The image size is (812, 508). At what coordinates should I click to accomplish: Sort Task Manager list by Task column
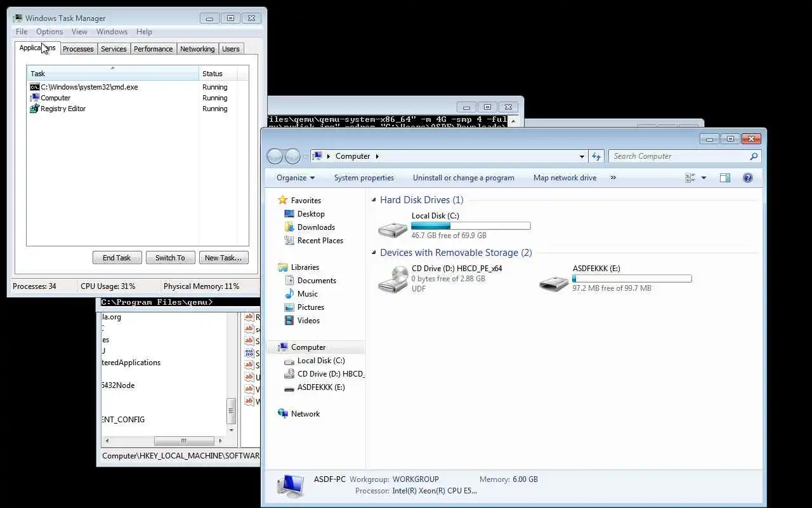pyautogui.click(x=113, y=73)
